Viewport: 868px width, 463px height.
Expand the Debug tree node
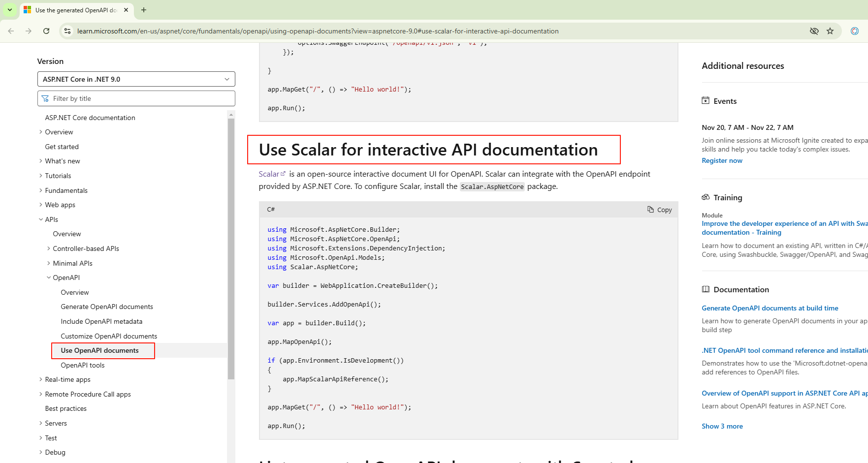point(41,452)
